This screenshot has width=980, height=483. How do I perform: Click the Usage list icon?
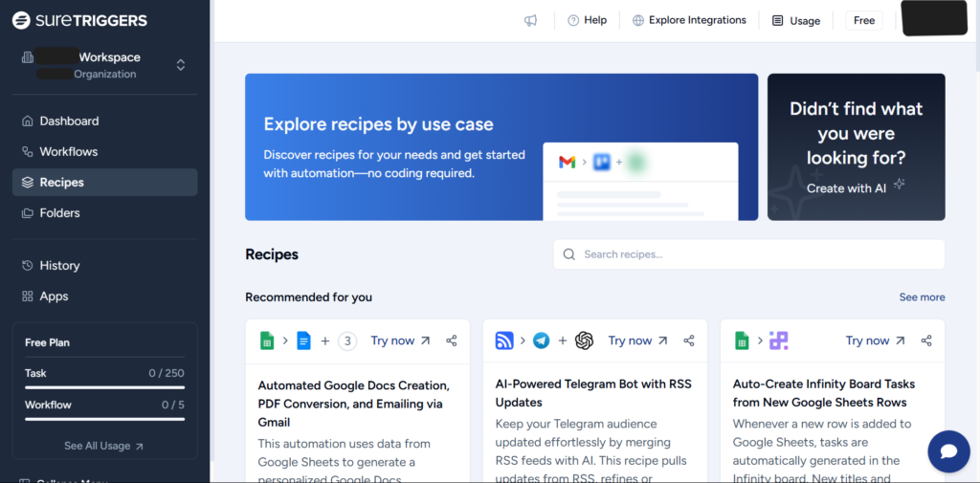(x=777, y=21)
